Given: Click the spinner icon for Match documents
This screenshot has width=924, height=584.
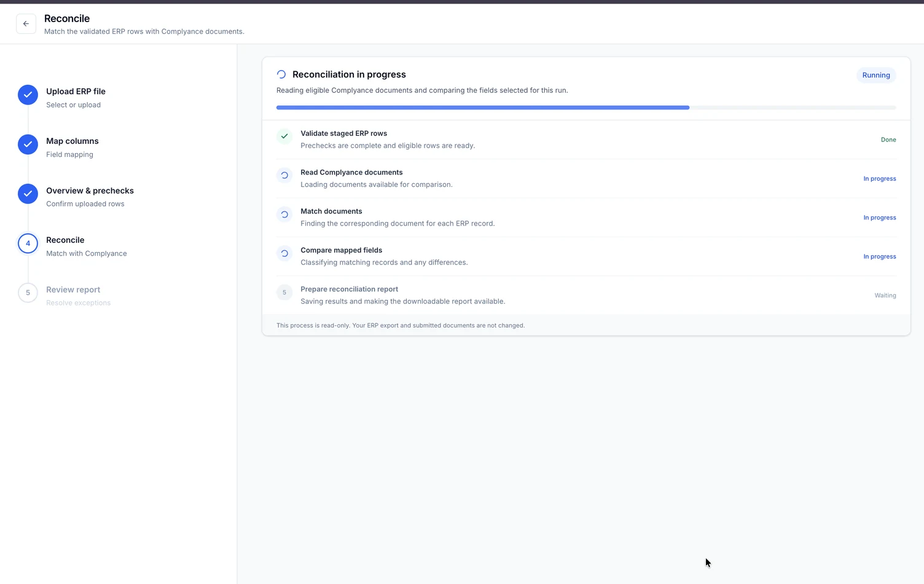Looking at the screenshot, I should pos(284,215).
